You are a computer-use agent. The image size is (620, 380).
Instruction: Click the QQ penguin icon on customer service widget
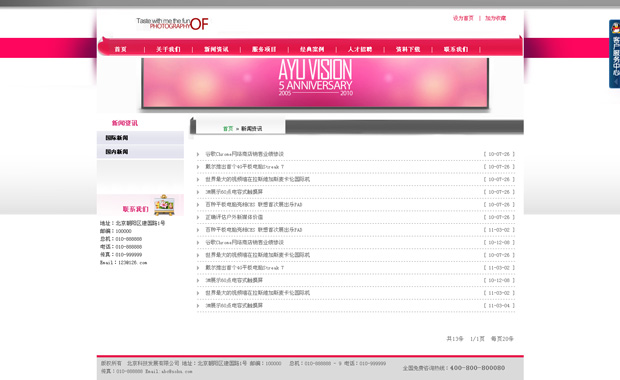(616, 28)
